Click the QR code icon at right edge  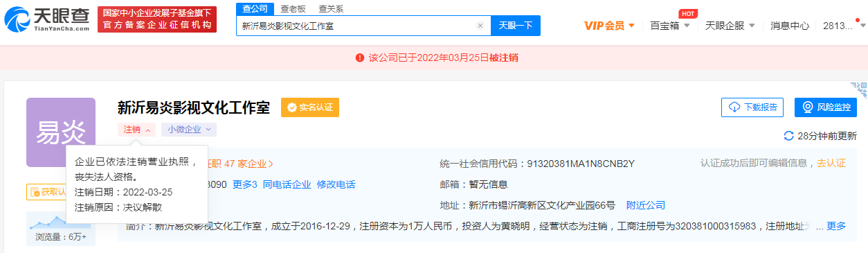pyautogui.click(x=860, y=89)
